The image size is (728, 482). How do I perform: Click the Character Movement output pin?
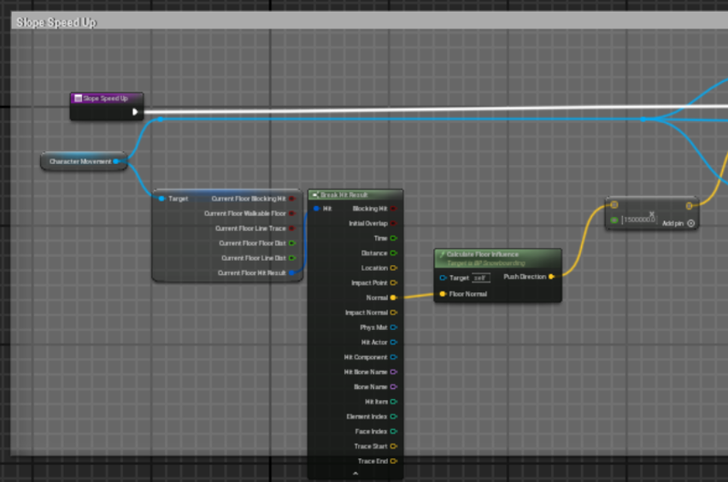pos(116,162)
